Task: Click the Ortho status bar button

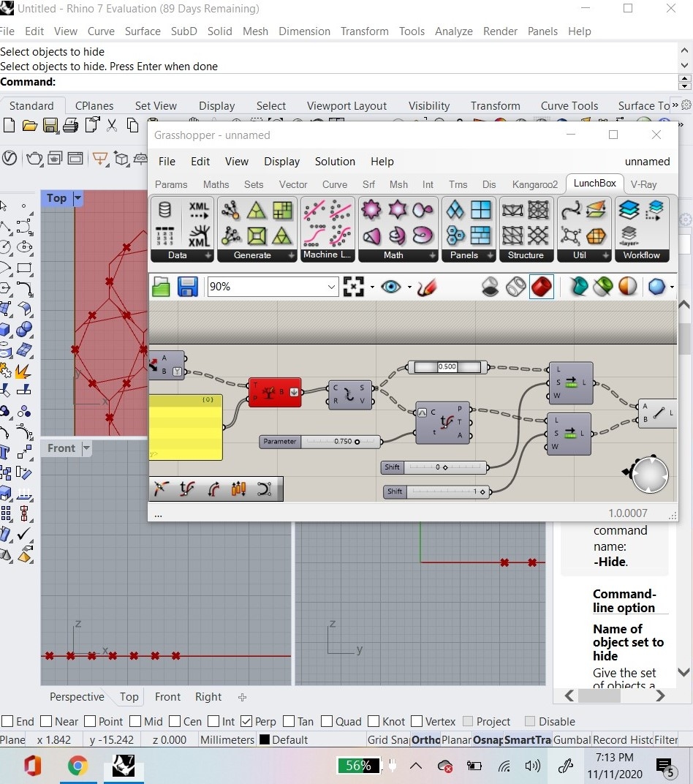Action: click(425, 739)
